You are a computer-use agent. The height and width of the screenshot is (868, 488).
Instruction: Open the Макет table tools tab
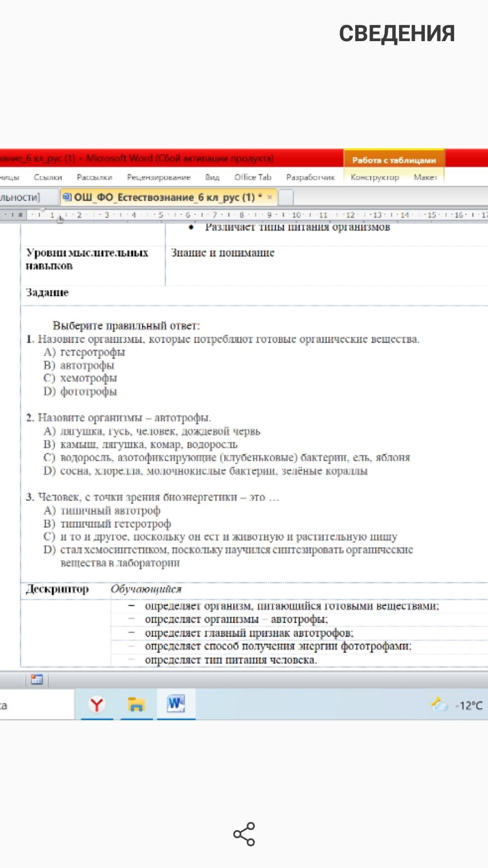tap(425, 177)
